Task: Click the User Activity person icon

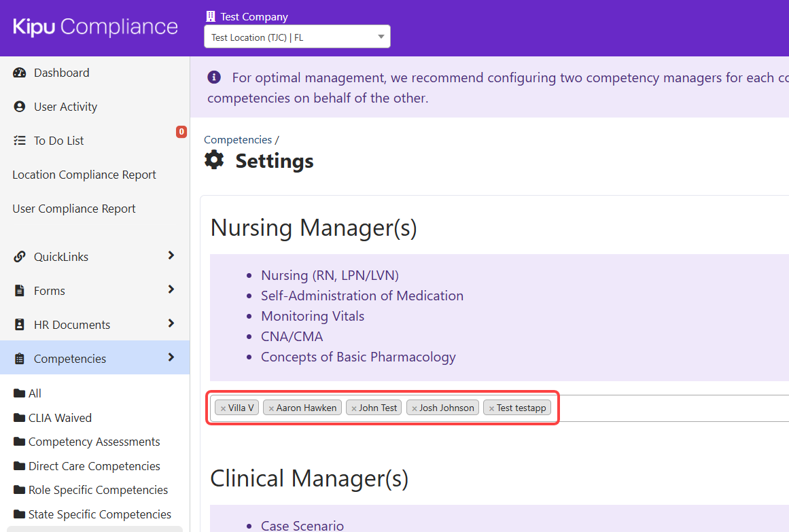Action: point(20,107)
